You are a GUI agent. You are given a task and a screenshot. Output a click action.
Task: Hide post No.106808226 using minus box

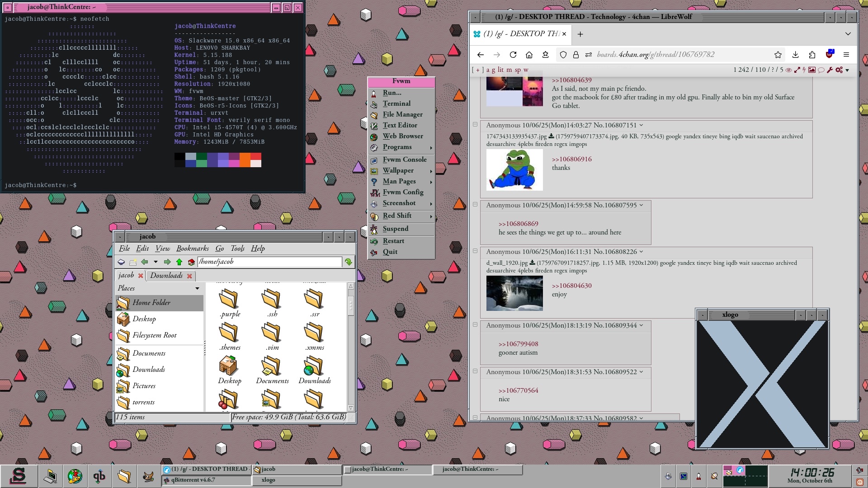tap(475, 251)
